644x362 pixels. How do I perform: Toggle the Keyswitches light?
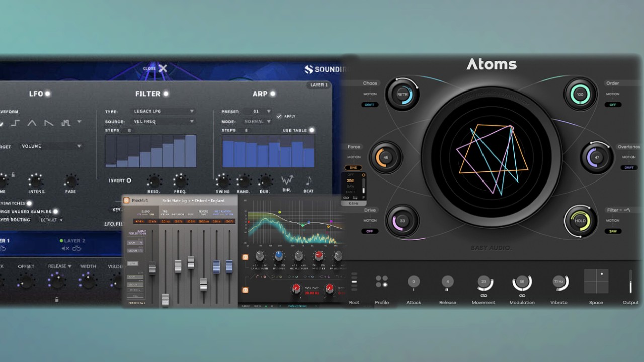pyautogui.click(x=29, y=203)
